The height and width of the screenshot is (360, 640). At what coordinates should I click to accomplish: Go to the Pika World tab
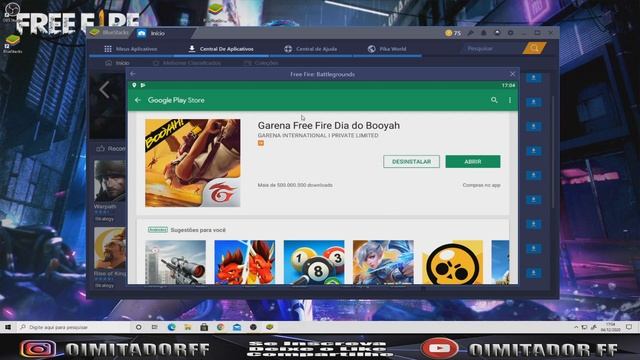point(387,49)
